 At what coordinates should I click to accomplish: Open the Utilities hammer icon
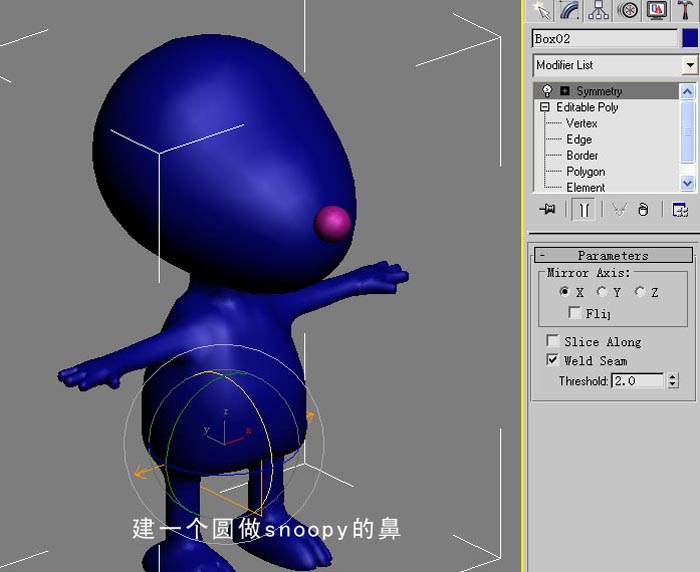[685, 10]
